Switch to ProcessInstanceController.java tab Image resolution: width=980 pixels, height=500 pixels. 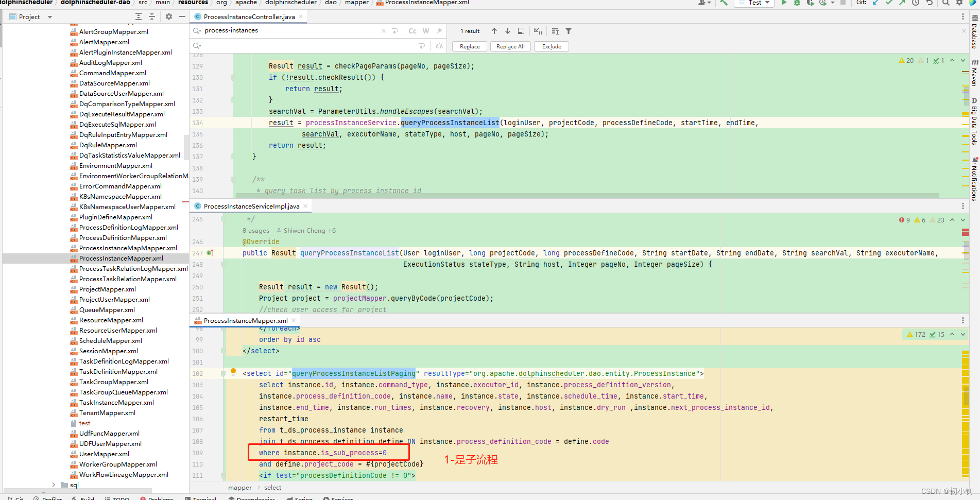click(249, 17)
